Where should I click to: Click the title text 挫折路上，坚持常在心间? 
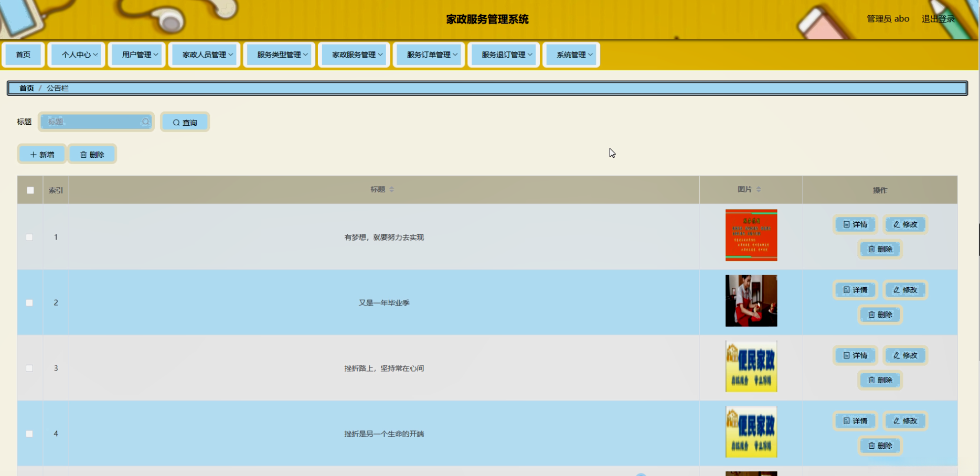[384, 369]
